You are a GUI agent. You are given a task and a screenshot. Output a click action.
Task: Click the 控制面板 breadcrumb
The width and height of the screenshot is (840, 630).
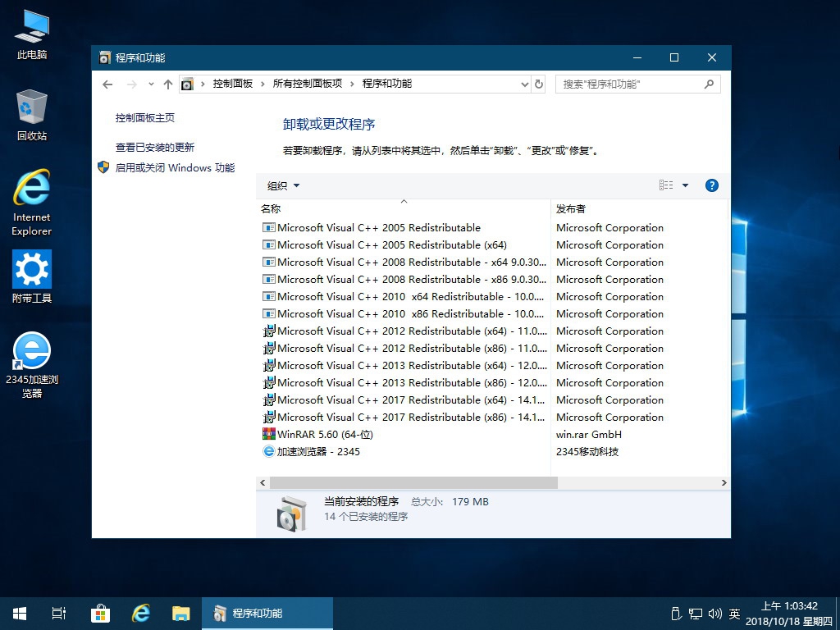tap(232, 84)
